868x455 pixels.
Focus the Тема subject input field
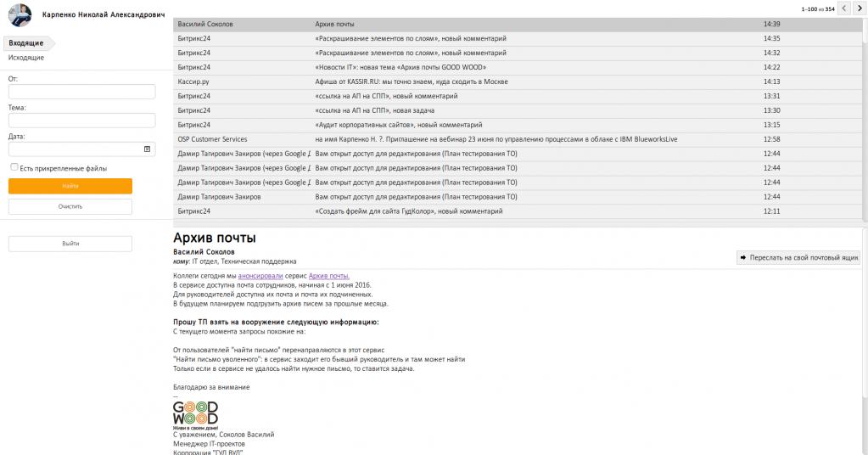tap(82, 120)
